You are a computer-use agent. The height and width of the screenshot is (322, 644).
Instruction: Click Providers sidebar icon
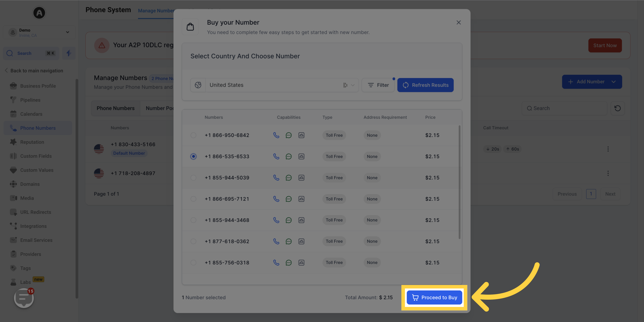[x=13, y=254]
